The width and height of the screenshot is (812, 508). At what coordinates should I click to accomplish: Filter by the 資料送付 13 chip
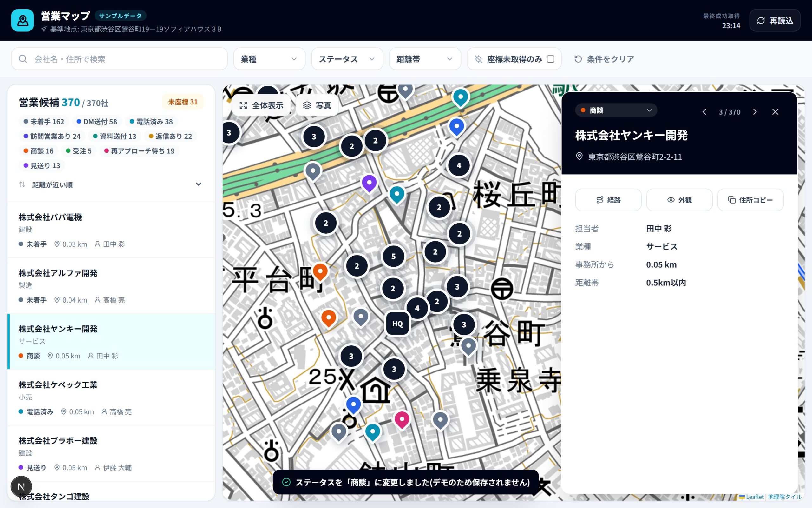point(115,136)
